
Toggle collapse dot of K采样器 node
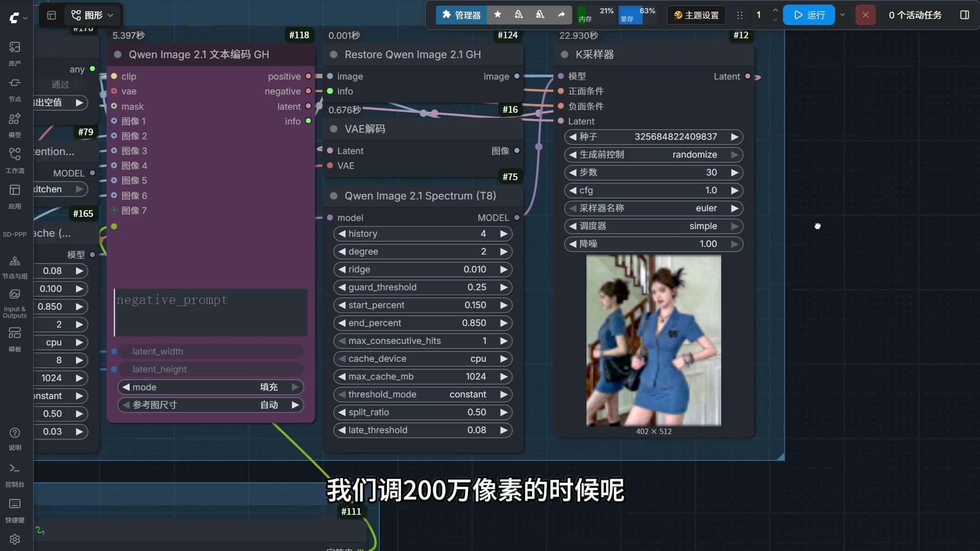click(x=565, y=55)
